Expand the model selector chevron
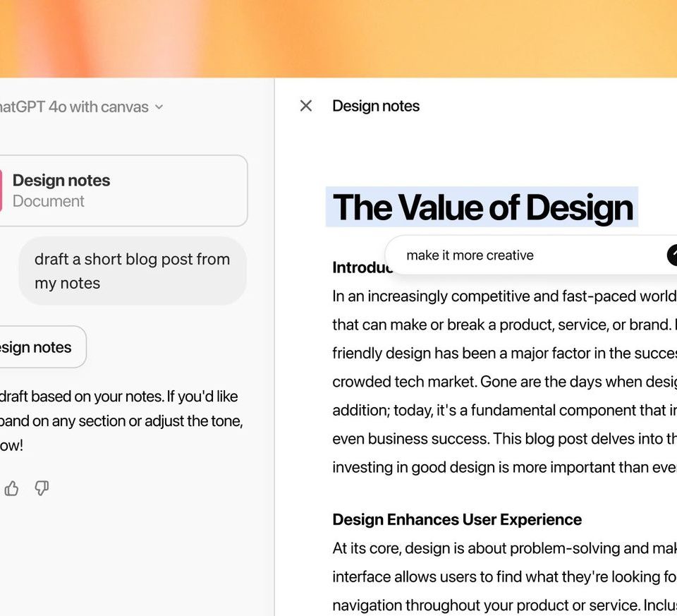This screenshot has width=677, height=616. coord(159,107)
